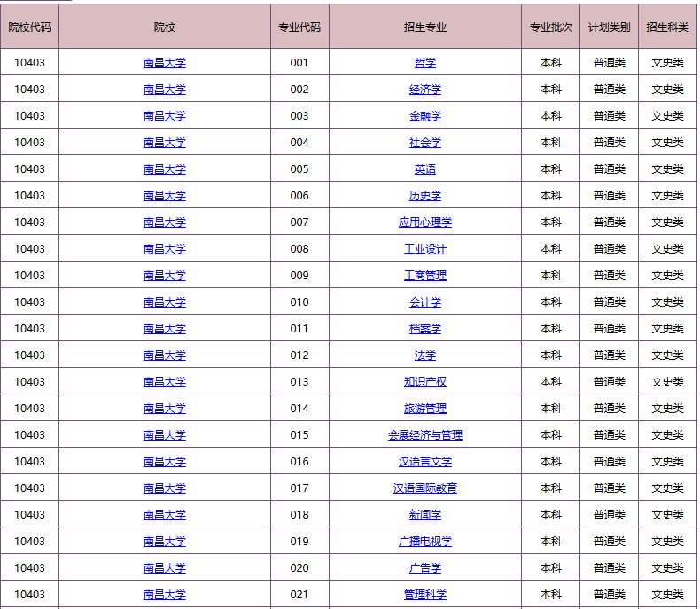Open the 管理科学 major link
The width and height of the screenshot is (700, 609).
pos(425,595)
